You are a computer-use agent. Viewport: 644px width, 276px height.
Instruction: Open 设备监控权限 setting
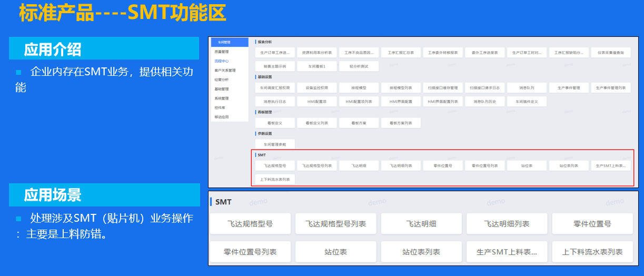point(317,87)
